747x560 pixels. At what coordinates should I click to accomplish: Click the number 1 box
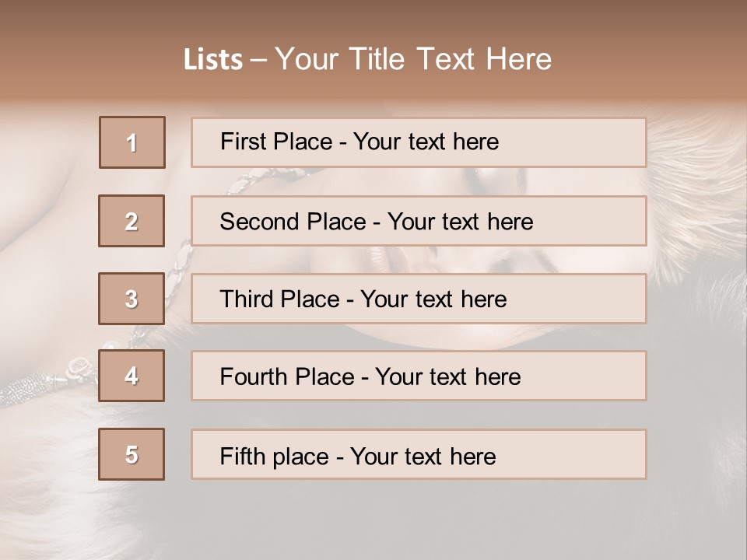132,142
